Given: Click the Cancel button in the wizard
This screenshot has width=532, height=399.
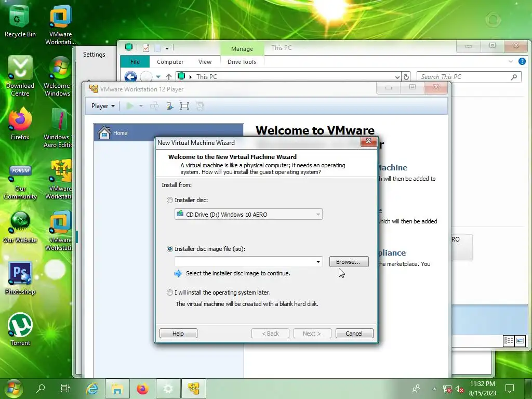Looking at the screenshot, I should click(354, 334).
